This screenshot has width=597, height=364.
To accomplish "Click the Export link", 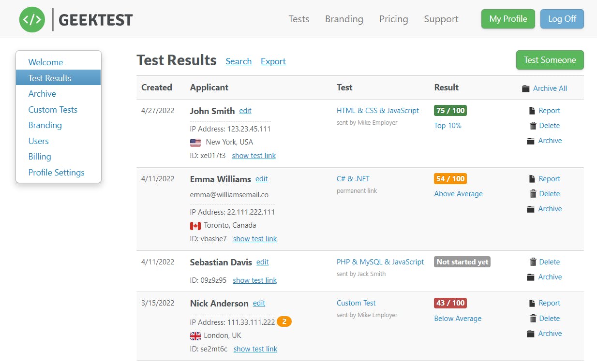I will [273, 61].
